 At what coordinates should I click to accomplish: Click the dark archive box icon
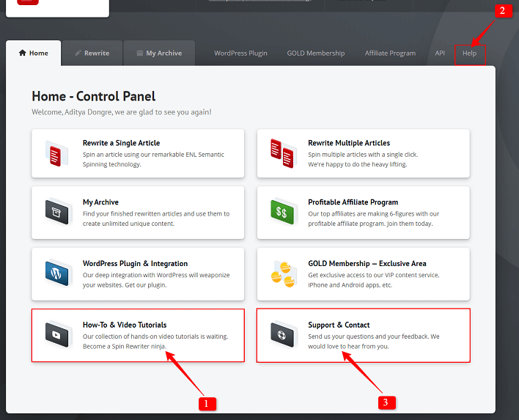(x=57, y=212)
